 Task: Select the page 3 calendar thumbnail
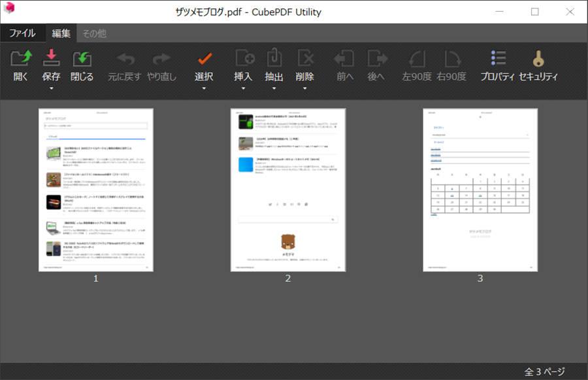tap(480, 190)
